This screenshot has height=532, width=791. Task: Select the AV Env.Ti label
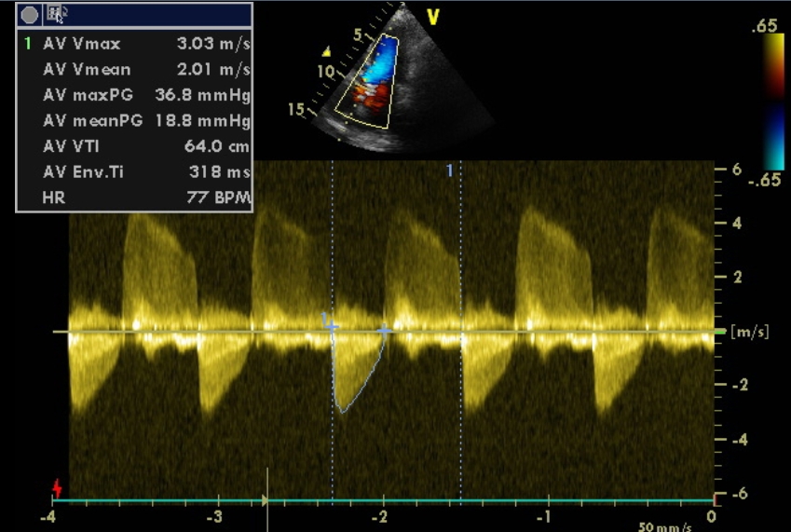pos(83,172)
